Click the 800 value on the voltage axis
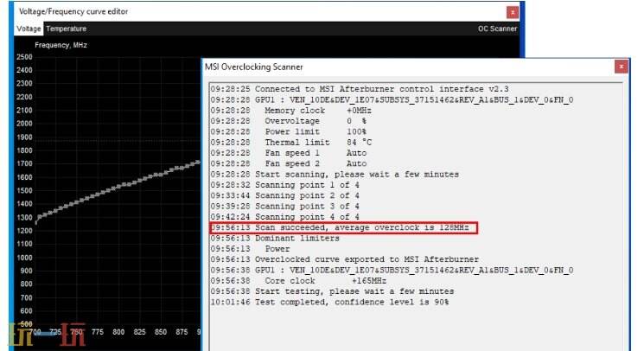This screenshot has width=644, height=351. [x=118, y=332]
